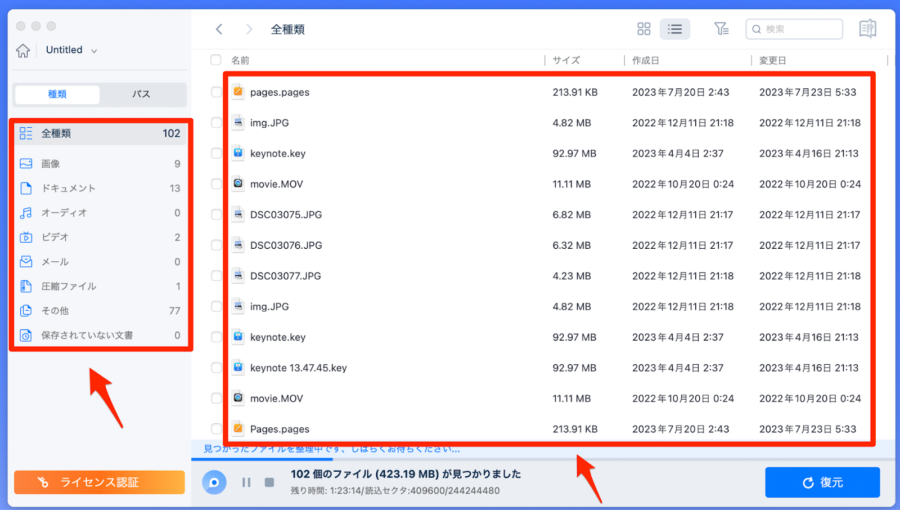Select the 保存されていない文書 category

tap(100, 335)
